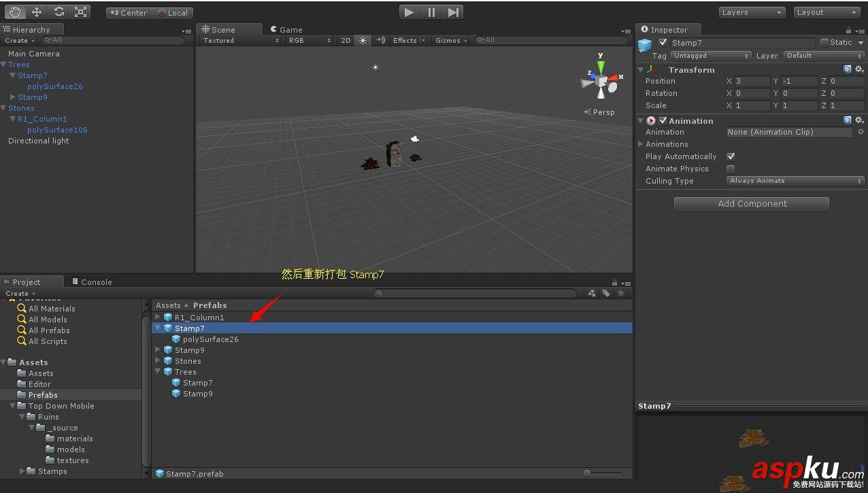Image resolution: width=868 pixels, height=493 pixels.
Task: Toggle scene lighting sun icon
Action: click(363, 40)
